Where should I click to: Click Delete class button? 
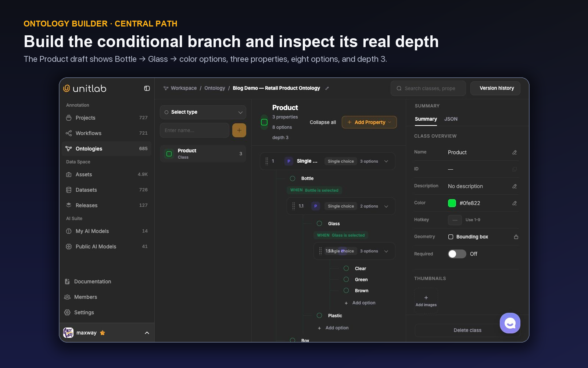[x=467, y=330]
